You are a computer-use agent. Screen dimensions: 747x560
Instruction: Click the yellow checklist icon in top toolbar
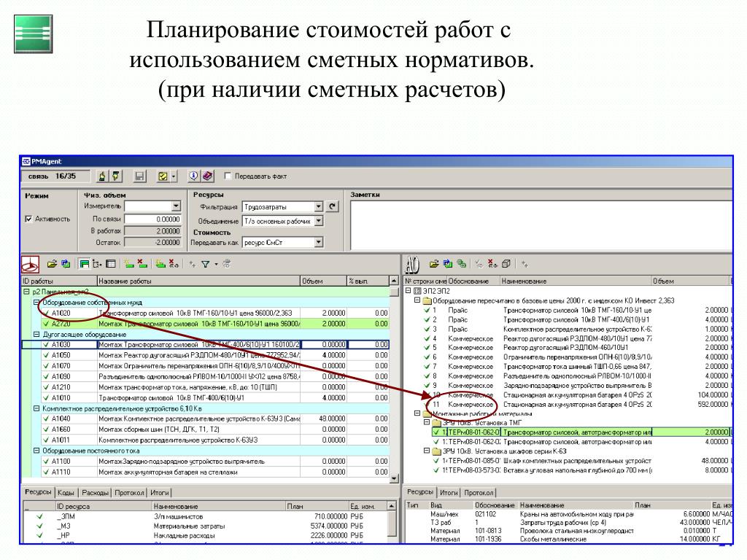pos(163,176)
